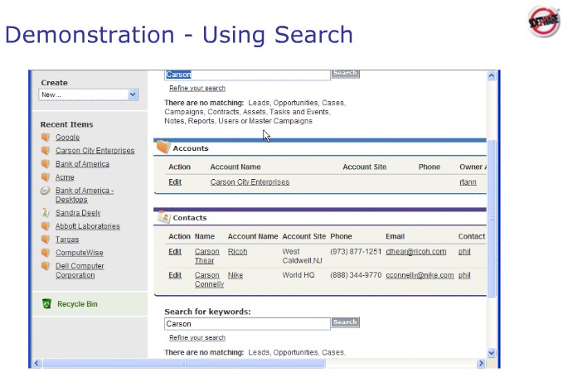Open the Nike account name link

point(235,275)
